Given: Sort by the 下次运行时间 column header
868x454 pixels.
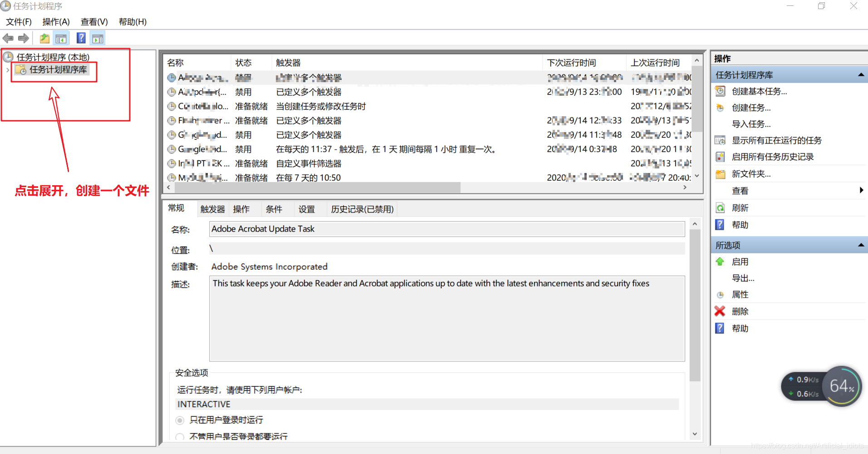Looking at the screenshot, I should tap(584, 63).
